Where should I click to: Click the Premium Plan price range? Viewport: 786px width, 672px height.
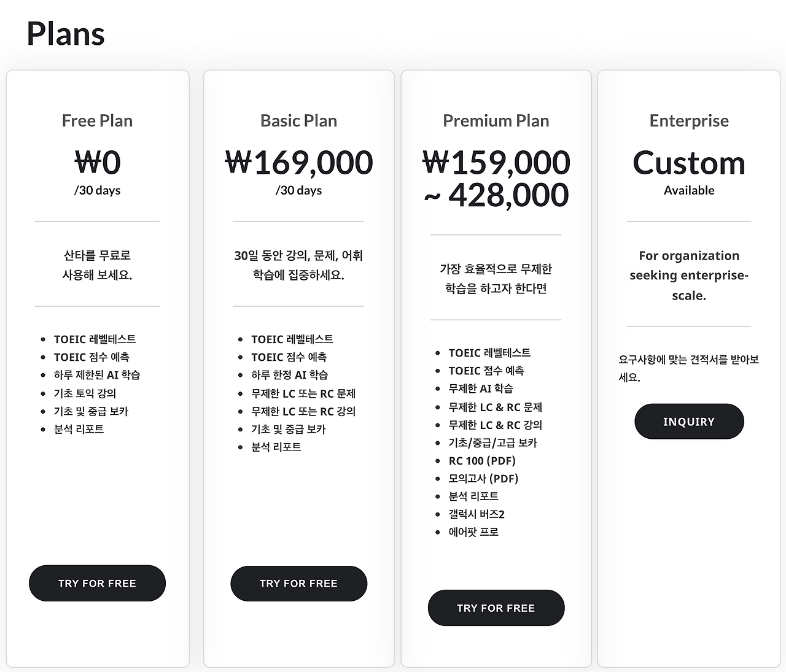[x=496, y=178]
